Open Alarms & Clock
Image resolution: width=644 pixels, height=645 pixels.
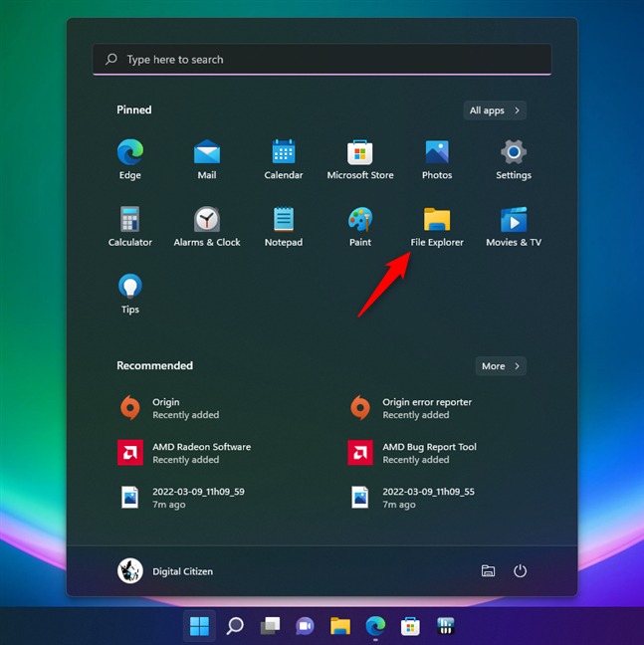[x=207, y=227]
